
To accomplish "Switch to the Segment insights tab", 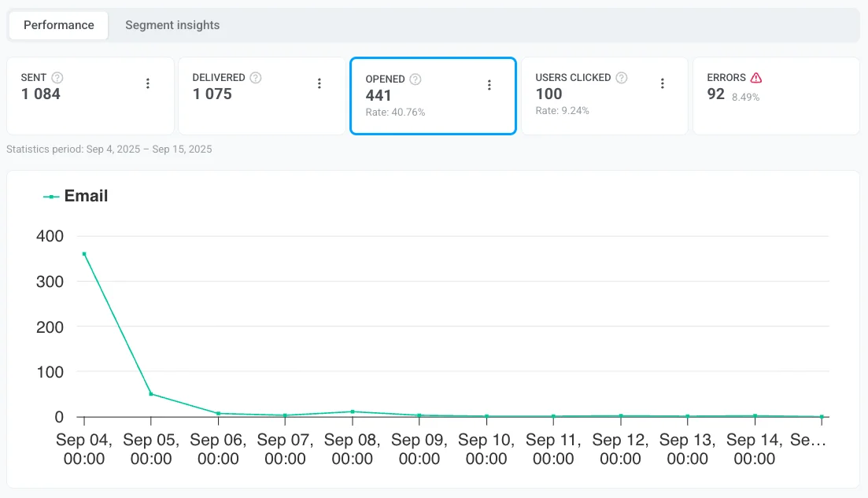I will pos(172,24).
